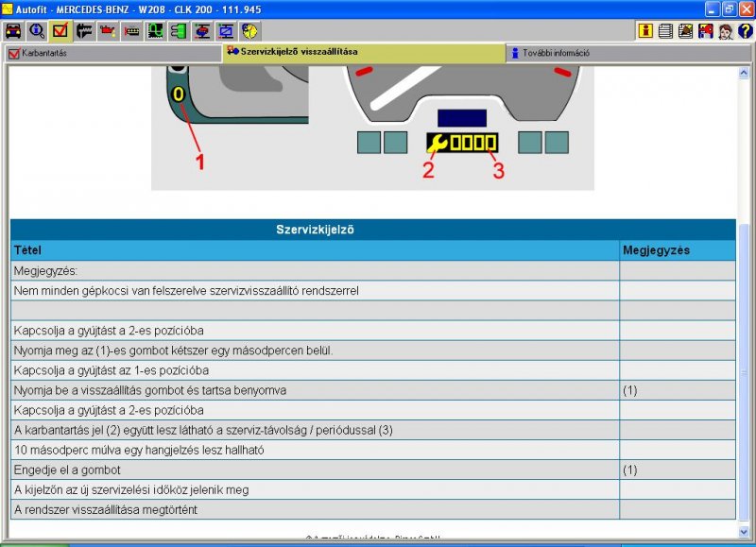The image size is (756, 547).
Task: Click the red and blue floppy icon
Action: 705,31
